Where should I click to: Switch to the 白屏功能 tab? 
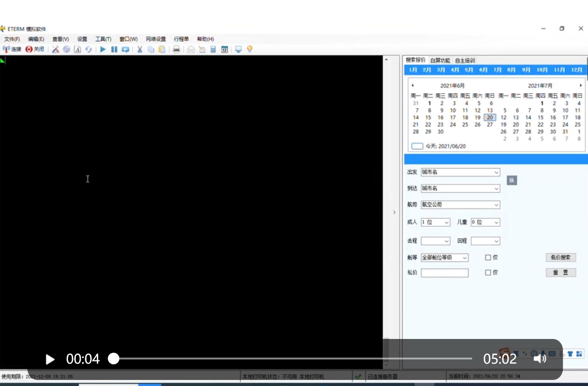(x=440, y=61)
